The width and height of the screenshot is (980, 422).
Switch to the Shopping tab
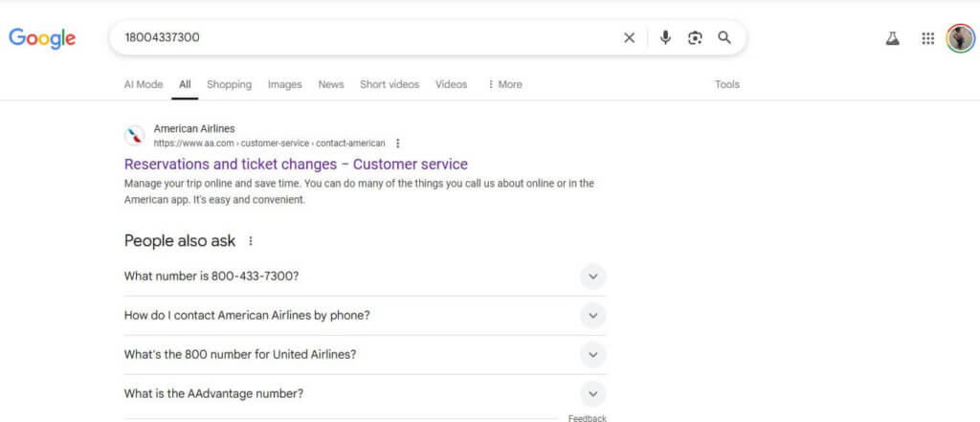(x=230, y=84)
